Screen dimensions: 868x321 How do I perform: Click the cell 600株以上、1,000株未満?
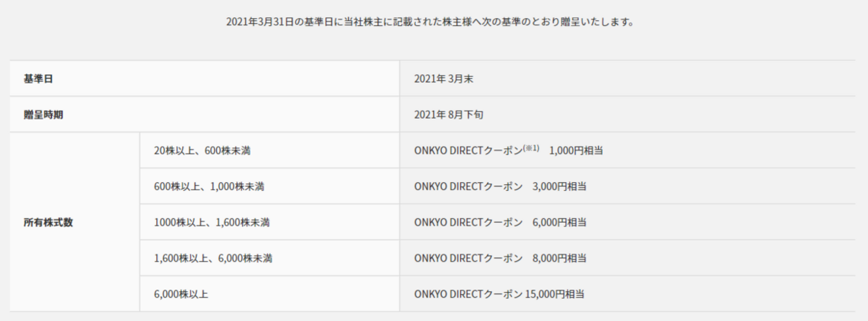point(269,186)
